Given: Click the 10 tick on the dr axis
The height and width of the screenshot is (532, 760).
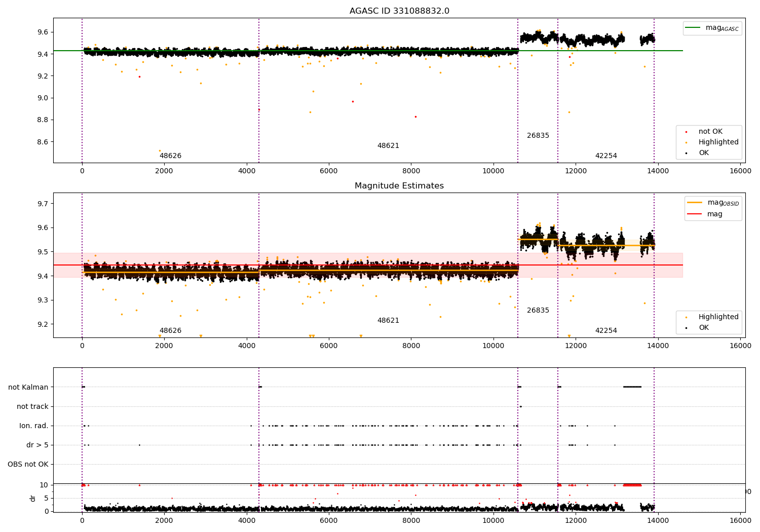Looking at the screenshot, I should click(x=44, y=485).
